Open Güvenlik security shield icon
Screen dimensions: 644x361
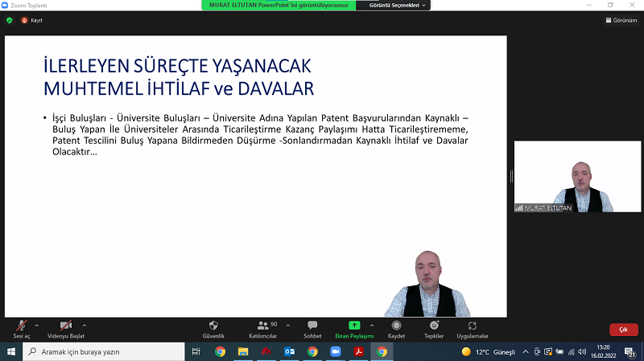[x=213, y=326]
